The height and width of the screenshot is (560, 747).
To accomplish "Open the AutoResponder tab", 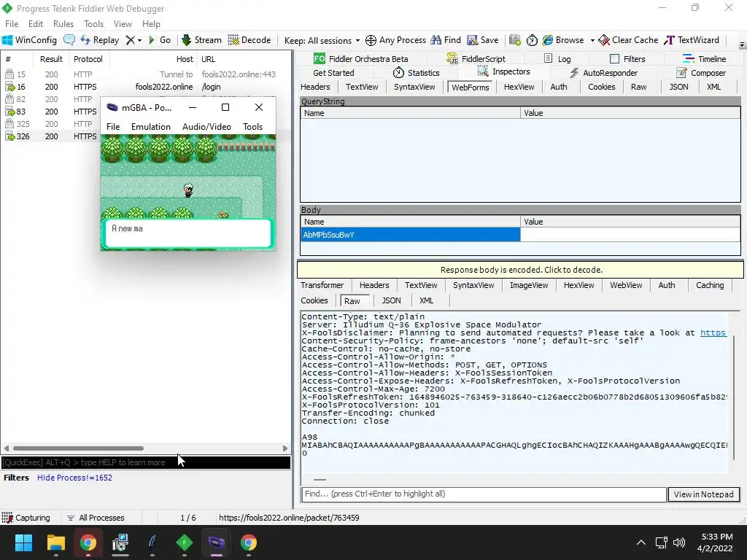I will coord(603,73).
